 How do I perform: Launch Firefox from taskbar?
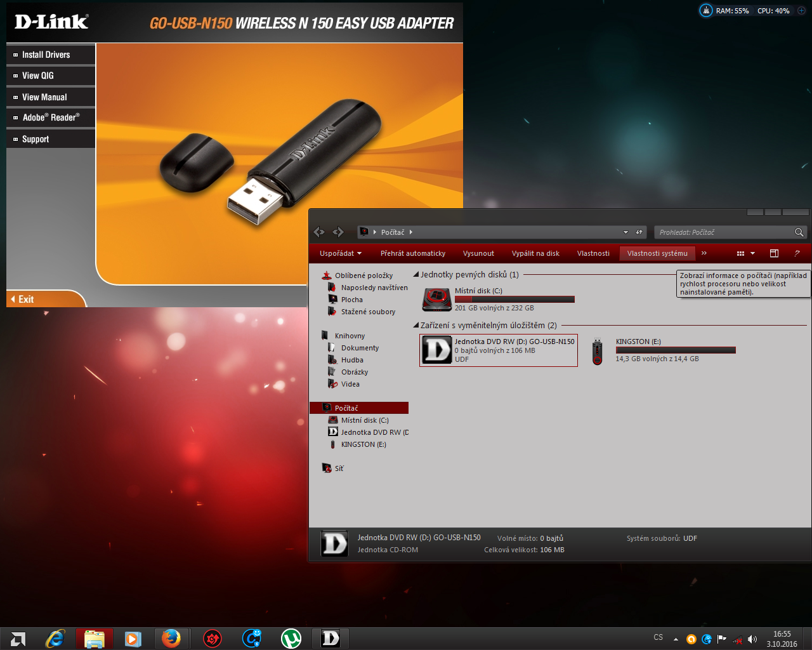pos(171,639)
